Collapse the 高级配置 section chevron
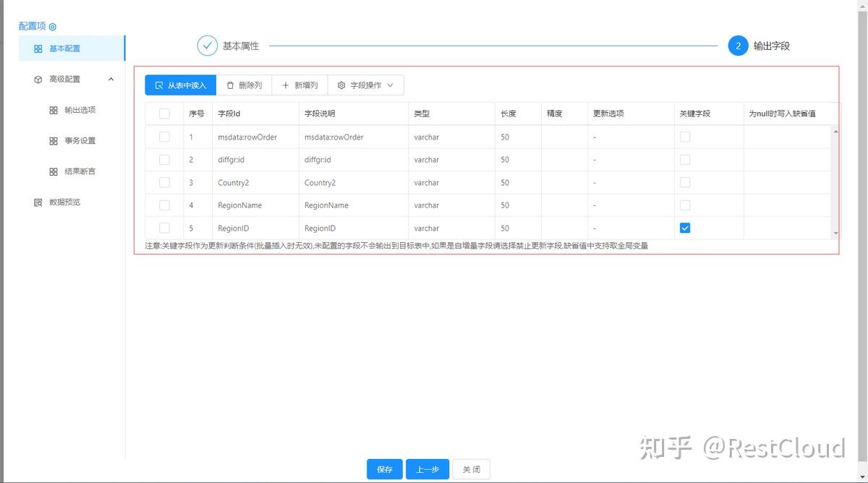The height and width of the screenshot is (483, 868). (112, 80)
